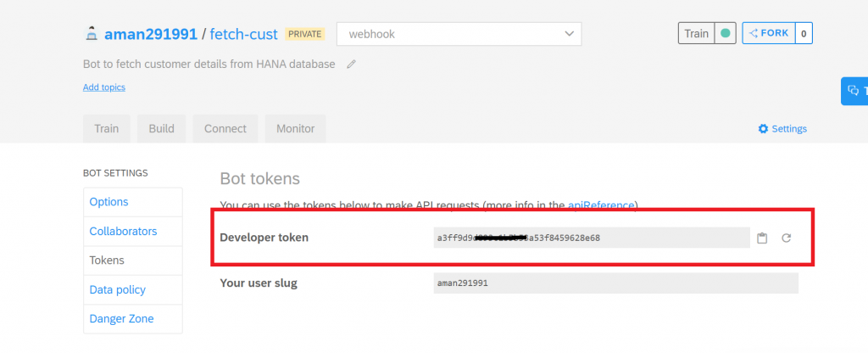The width and height of the screenshot is (868, 353).
Task: Open the Build tab
Action: (x=161, y=129)
